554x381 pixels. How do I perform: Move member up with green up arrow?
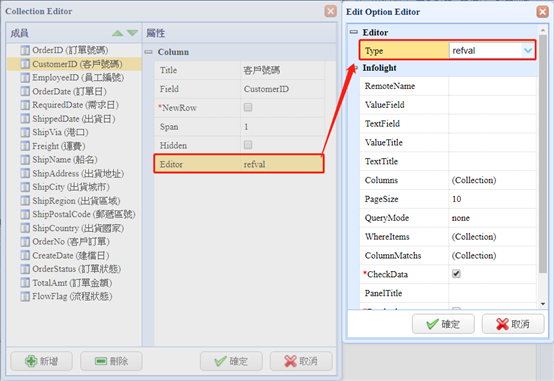[x=118, y=33]
